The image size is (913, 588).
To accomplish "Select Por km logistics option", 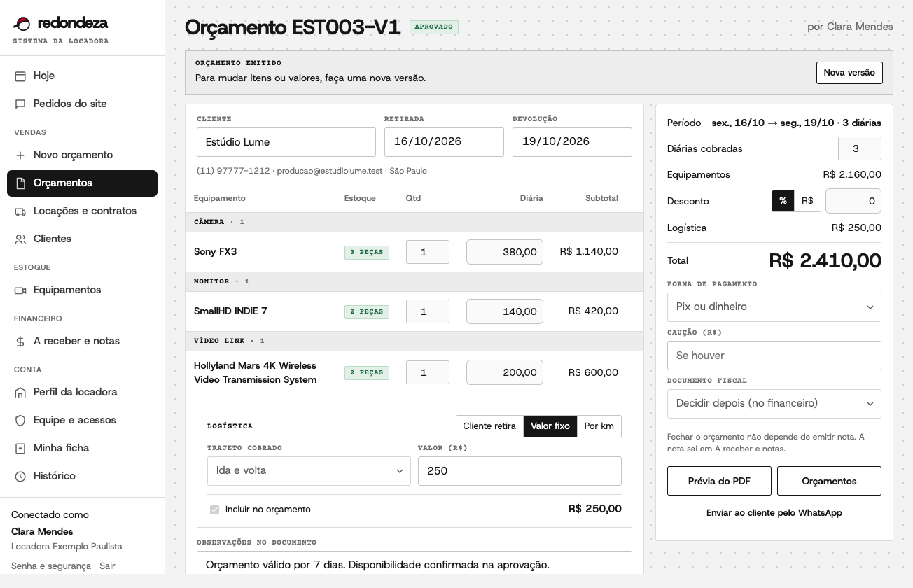I will point(599,426).
